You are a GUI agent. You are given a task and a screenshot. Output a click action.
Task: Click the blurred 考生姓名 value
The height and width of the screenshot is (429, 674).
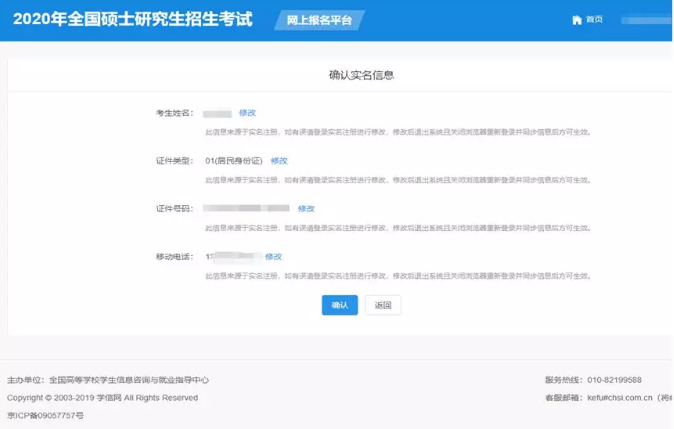coord(217,113)
